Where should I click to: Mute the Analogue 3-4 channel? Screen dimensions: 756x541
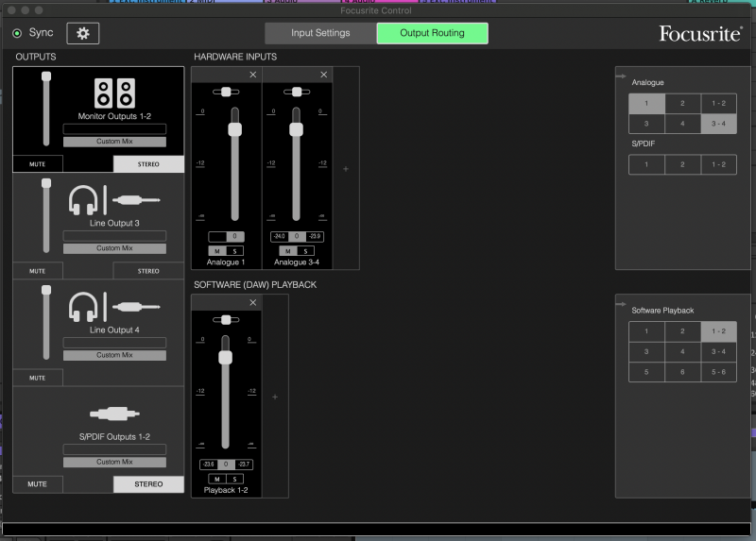tap(288, 251)
